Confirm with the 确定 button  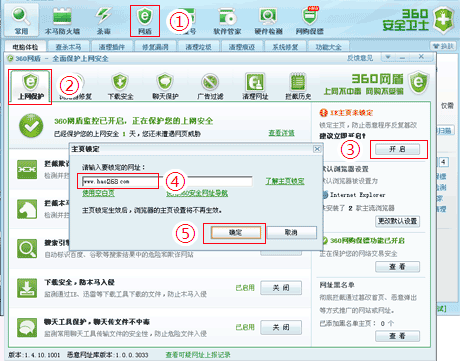coord(236,233)
